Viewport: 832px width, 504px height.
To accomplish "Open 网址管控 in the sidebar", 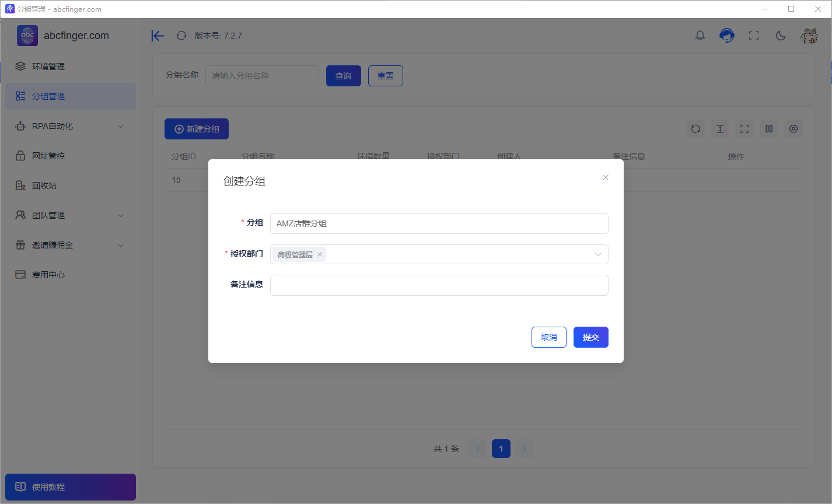I will pos(71,156).
